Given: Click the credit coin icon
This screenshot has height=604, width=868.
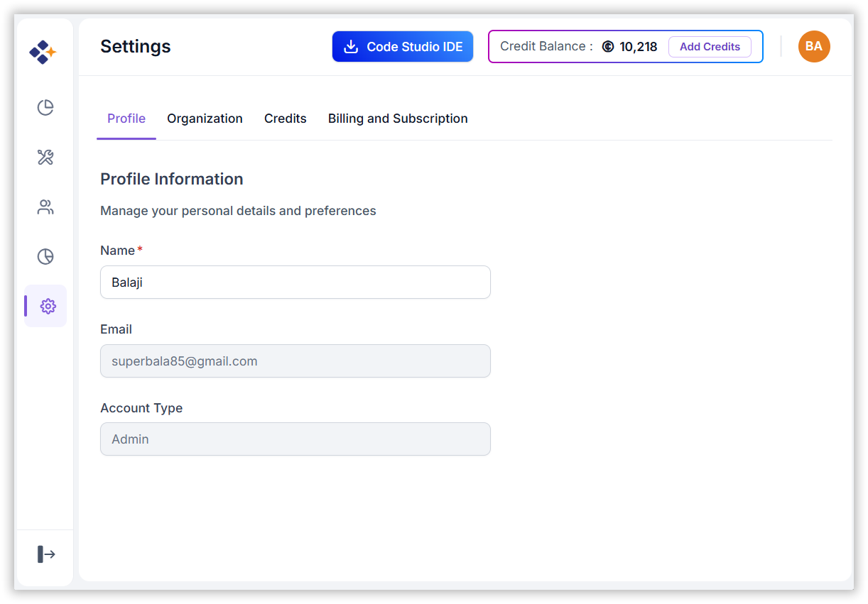Looking at the screenshot, I should click(x=607, y=47).
